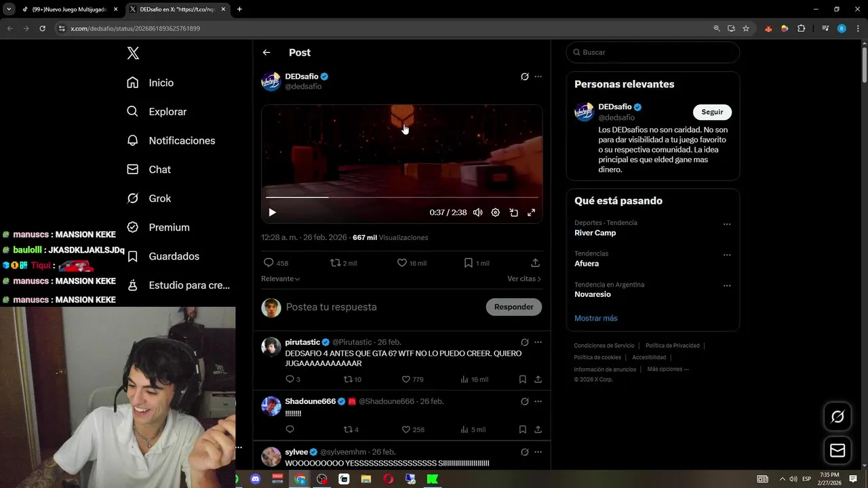
Task: Like pirutastic's comment with 779 likes
Action: tap(412, 380)
